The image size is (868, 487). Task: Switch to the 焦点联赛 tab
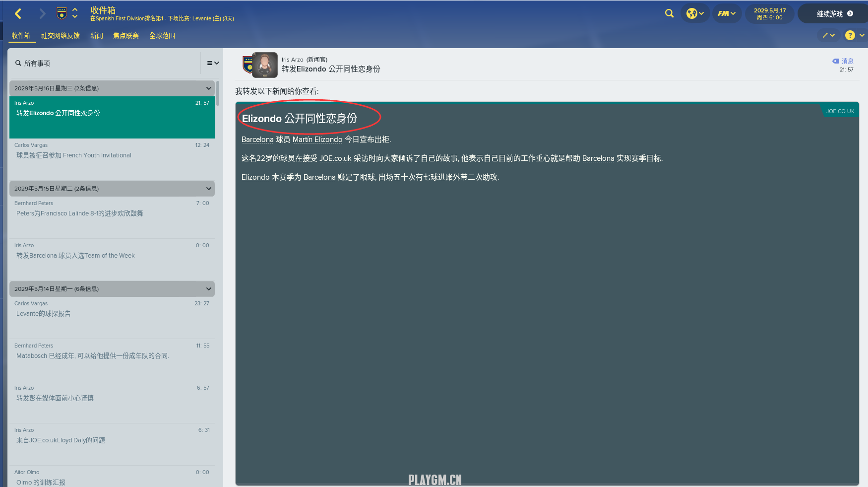click(125, 36)
